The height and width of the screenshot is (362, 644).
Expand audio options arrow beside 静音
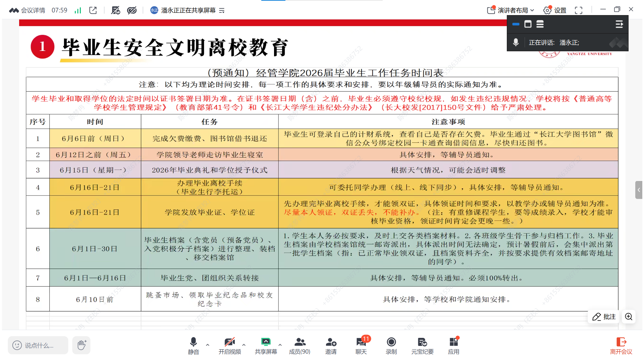[208, 345]
